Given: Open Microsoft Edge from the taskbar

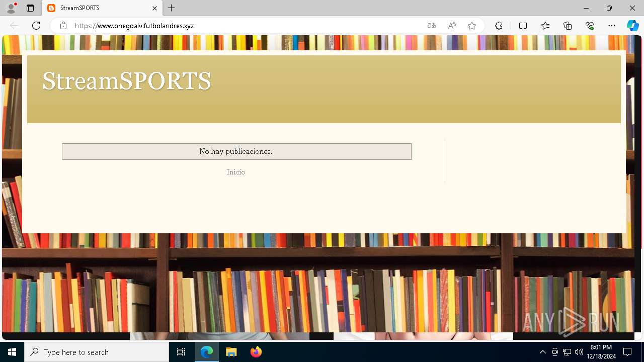Looking at the screenshot, I should pyautogui.click(x=207, y=352).
